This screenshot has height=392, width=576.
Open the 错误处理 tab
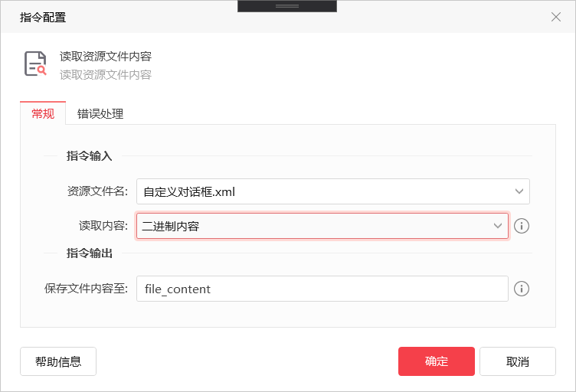coord(100,114)
